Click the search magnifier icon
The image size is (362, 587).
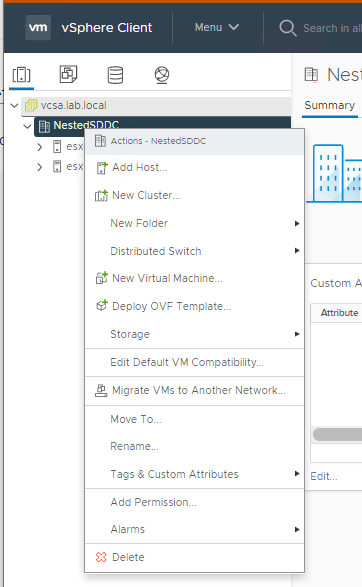(288, 28)
